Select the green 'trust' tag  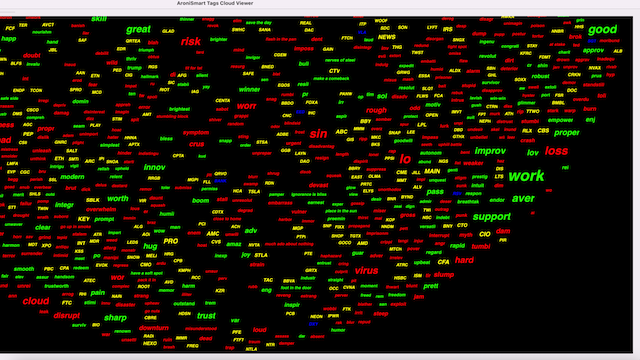(x=206, y=316)
